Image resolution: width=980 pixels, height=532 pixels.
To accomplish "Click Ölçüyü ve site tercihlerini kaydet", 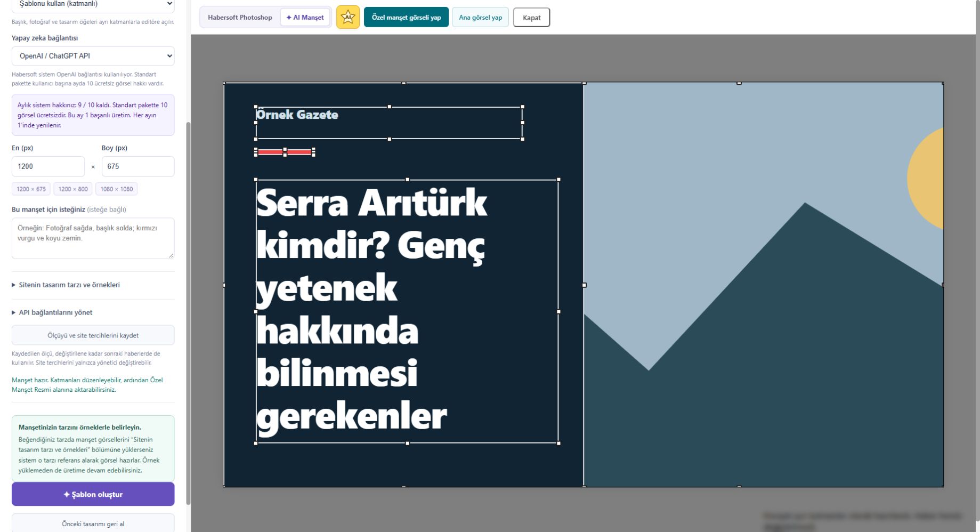I will (x=93, y=335).
